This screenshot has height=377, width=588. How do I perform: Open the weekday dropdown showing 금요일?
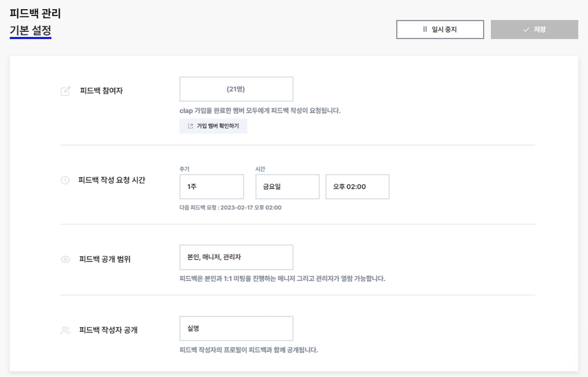(287, 187)
